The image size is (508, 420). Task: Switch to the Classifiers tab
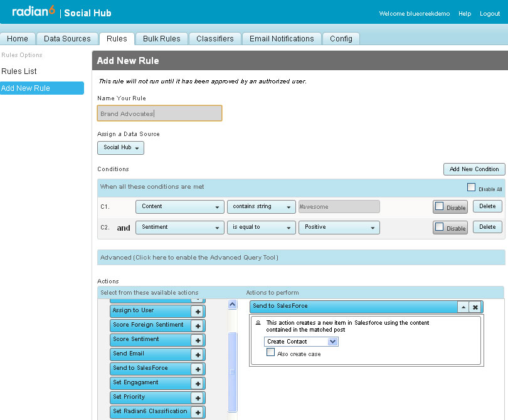[214, 39]
